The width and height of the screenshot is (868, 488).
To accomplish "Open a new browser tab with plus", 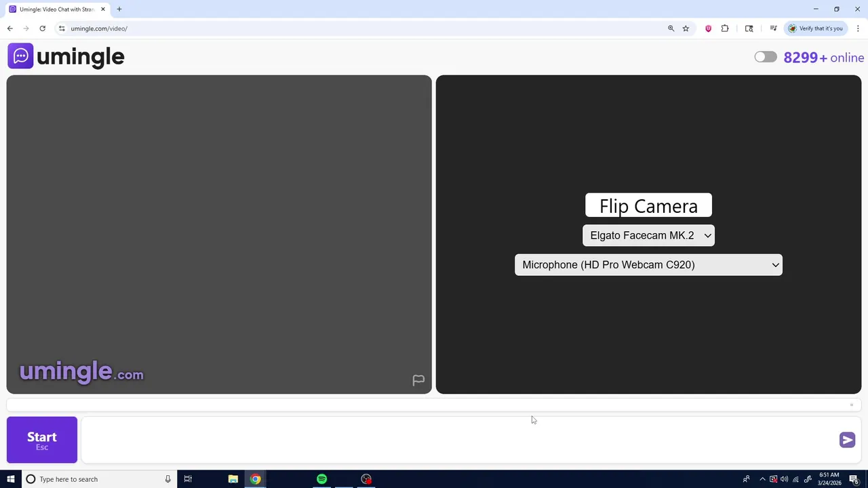I will (x=119, y=9).
